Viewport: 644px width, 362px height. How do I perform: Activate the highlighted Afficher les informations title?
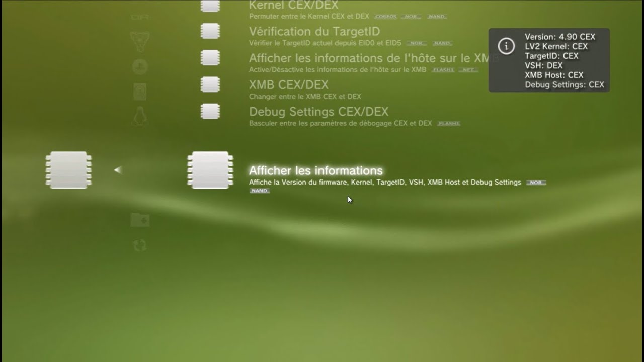point(316,170)
